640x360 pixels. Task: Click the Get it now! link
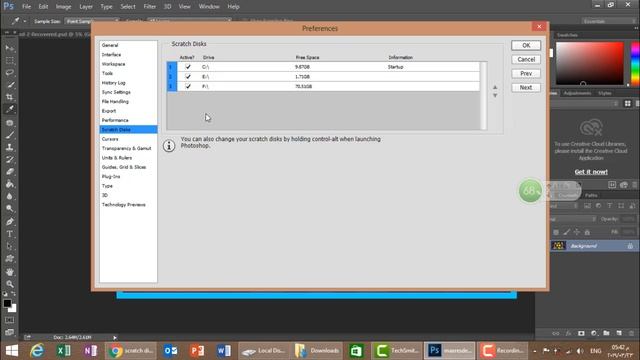(591, 172)
